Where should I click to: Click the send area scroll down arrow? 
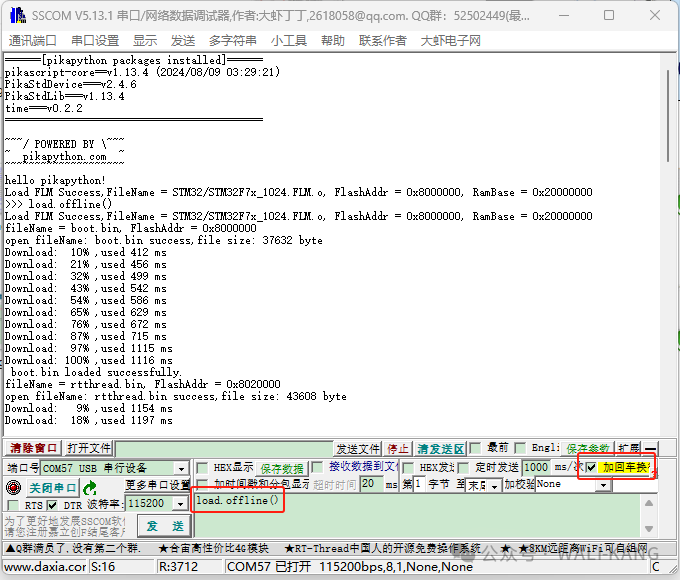click(649, 529)
